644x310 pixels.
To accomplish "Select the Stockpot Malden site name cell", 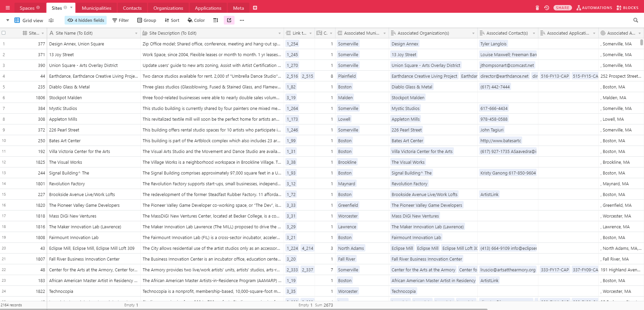I will pos(94,98).
